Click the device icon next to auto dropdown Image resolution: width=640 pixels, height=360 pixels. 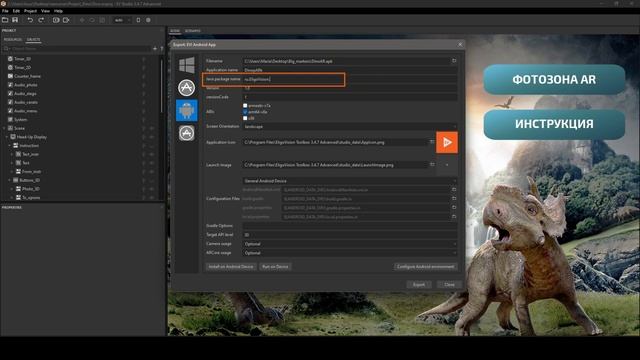tap(138, 20)
